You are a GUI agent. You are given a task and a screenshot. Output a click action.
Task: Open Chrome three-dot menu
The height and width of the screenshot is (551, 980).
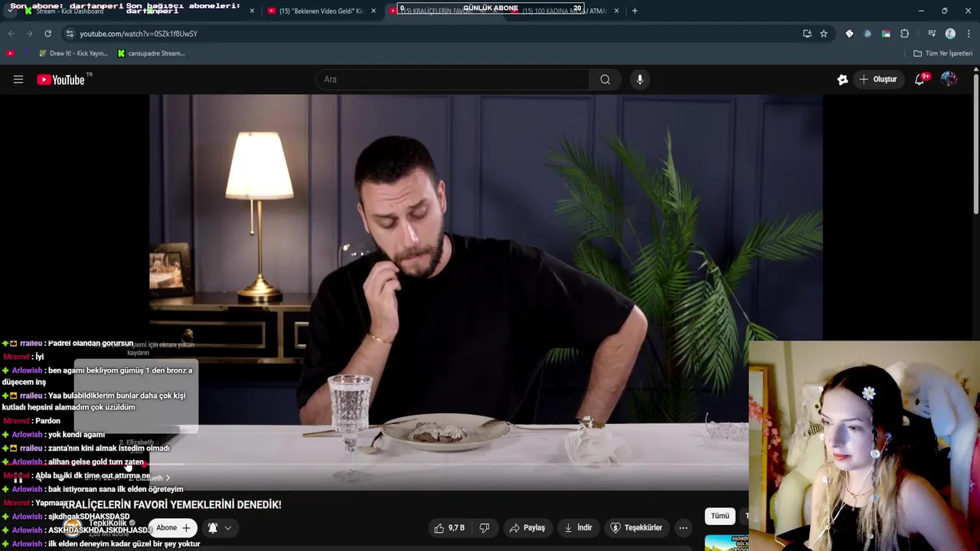[969, 34]
